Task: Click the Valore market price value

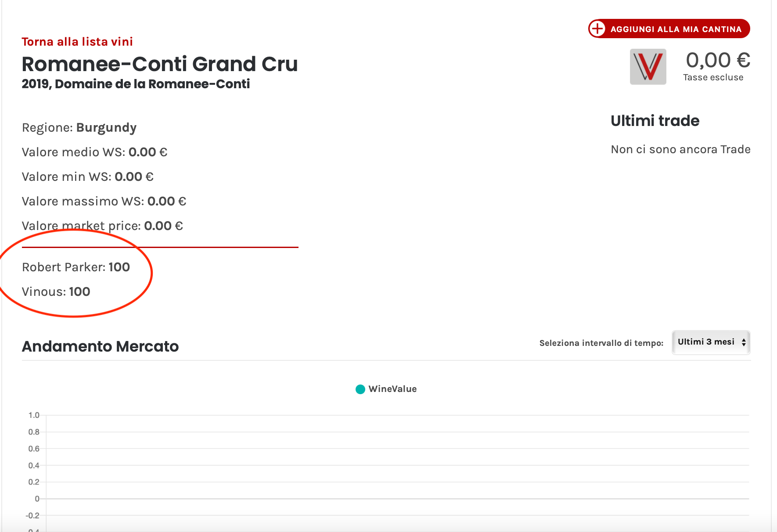Action: pyautogui.click(x=163, y=226)
